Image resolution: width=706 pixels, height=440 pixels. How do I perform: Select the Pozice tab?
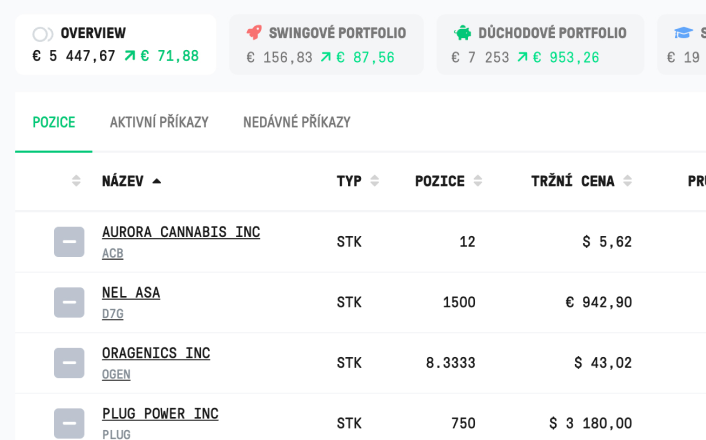point(54,122)
